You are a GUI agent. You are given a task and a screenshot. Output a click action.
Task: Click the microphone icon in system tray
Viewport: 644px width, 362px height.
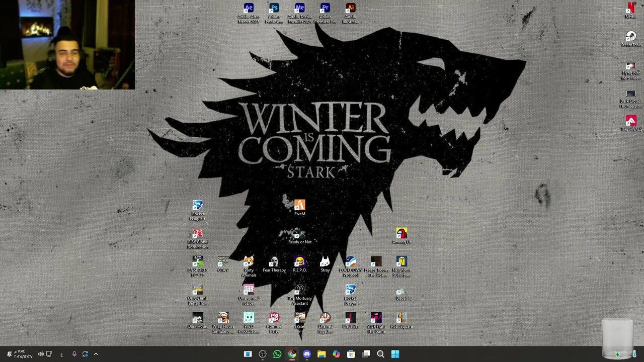74,354
